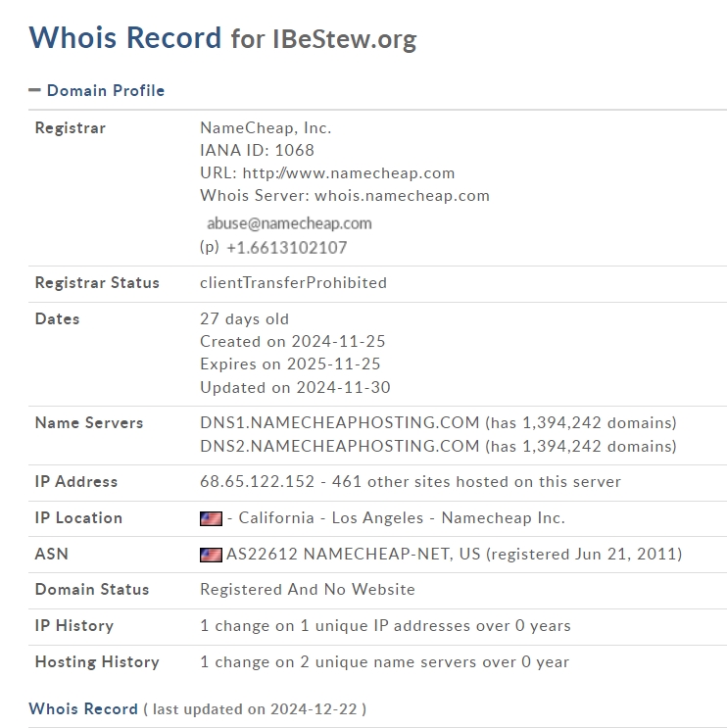Click the Hosting History change summary
Image resolution: width=727 pixels, height=728 pixels.
coord(384,661)
